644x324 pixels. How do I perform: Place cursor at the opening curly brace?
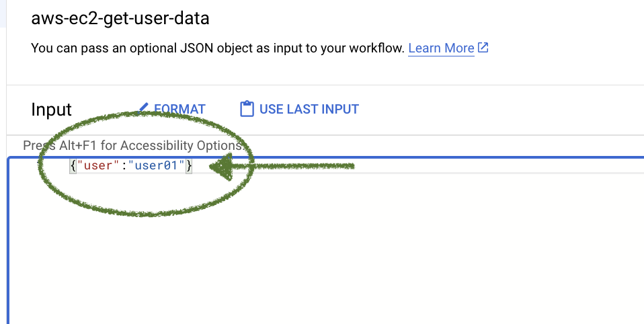pyautogui.click(x=73, y=166)
